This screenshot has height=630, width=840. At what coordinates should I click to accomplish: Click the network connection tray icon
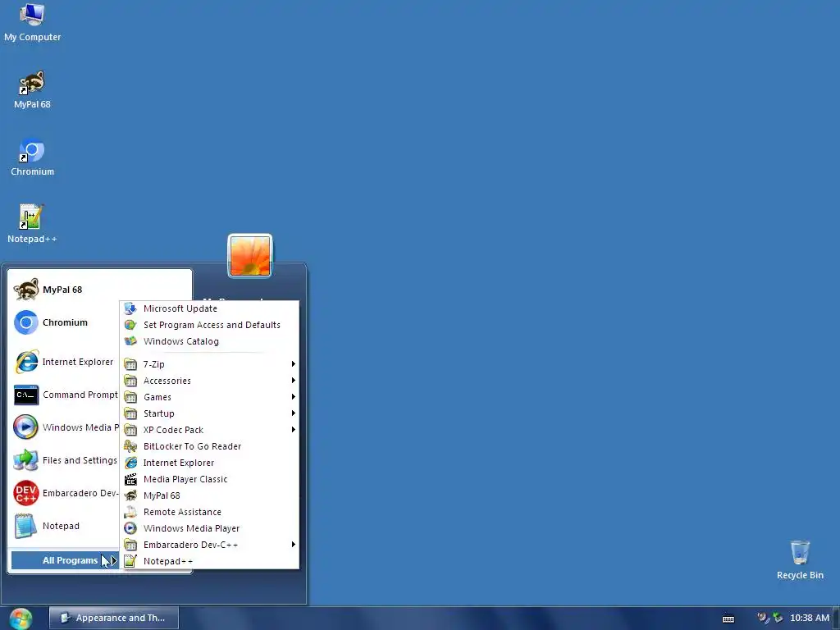pos(778,618)
